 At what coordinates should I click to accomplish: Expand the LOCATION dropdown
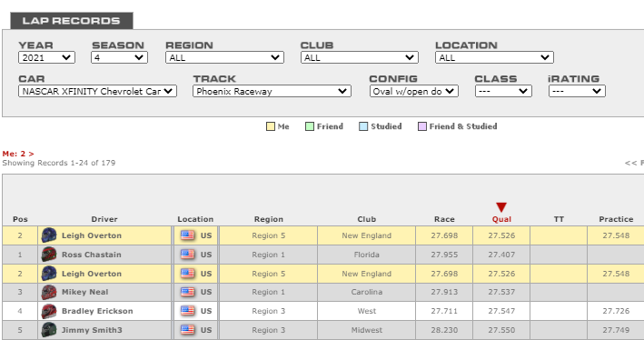494,57
